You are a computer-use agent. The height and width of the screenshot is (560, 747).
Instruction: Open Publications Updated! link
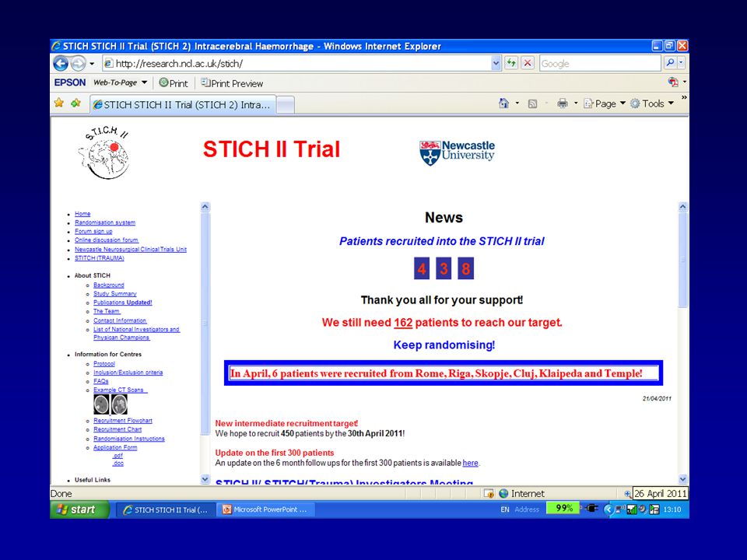click(122, 303)
